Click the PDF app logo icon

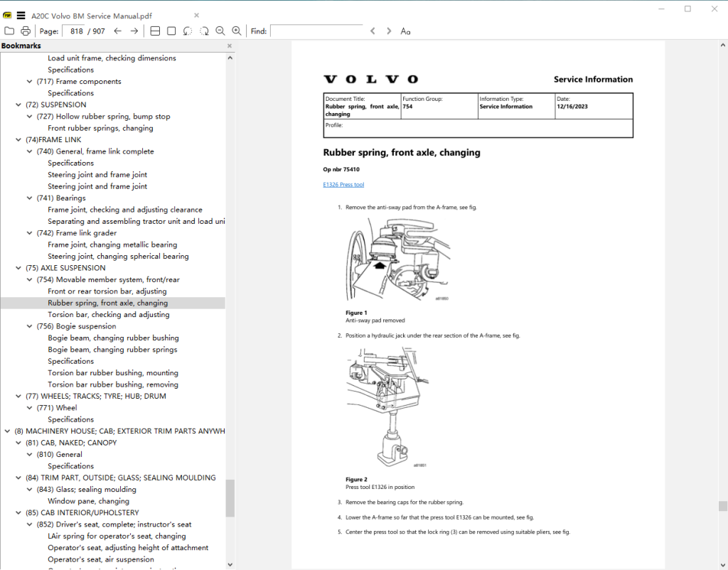point(7,16)
